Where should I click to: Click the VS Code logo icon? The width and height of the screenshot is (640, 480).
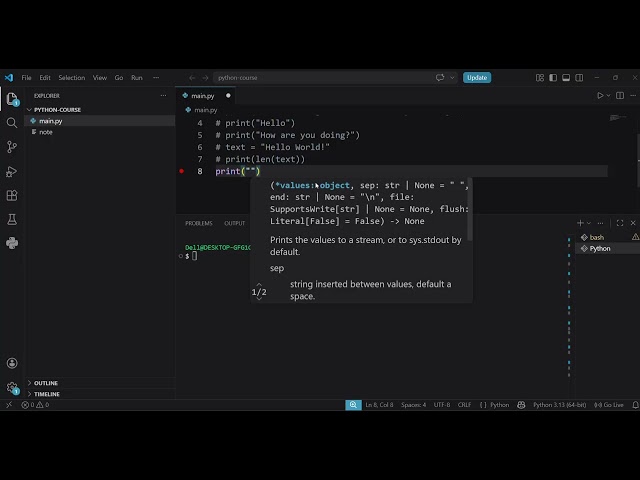pos(9,78)
